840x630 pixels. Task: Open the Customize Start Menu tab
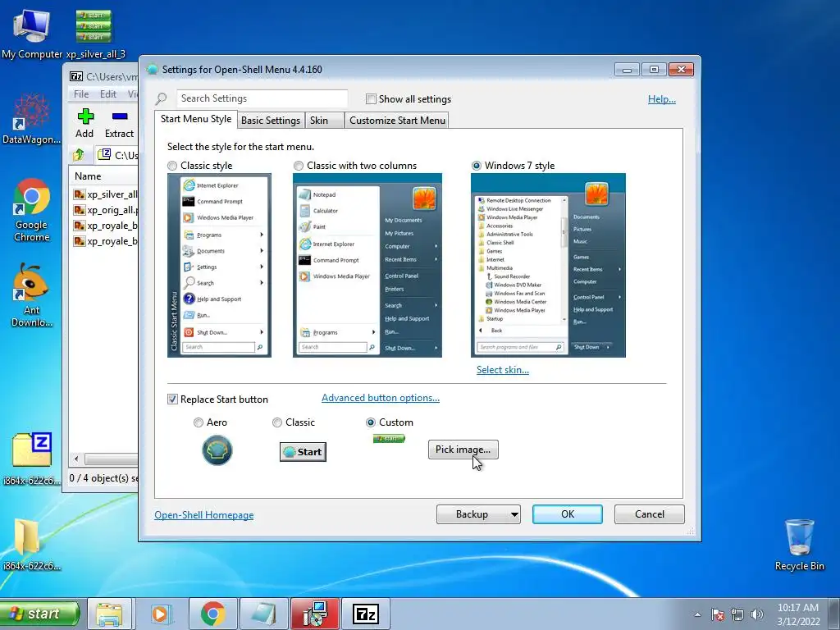(x=397, y=120)
